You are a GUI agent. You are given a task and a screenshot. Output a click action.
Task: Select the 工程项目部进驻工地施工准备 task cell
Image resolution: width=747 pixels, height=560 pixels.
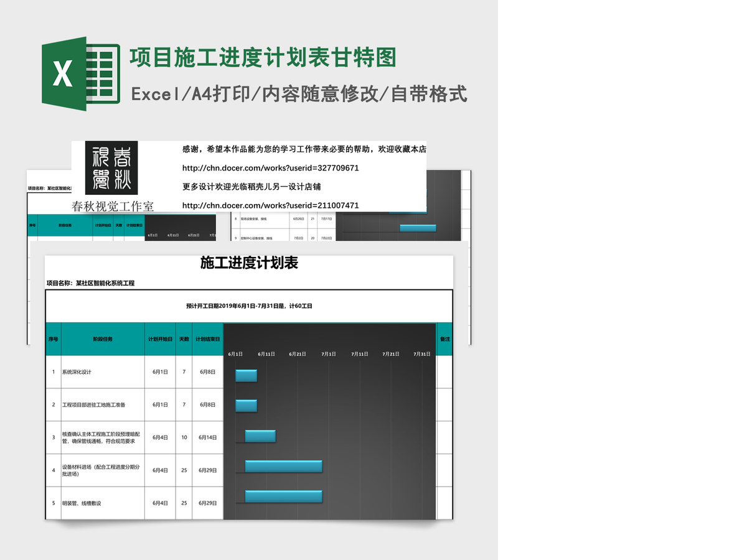103,405
